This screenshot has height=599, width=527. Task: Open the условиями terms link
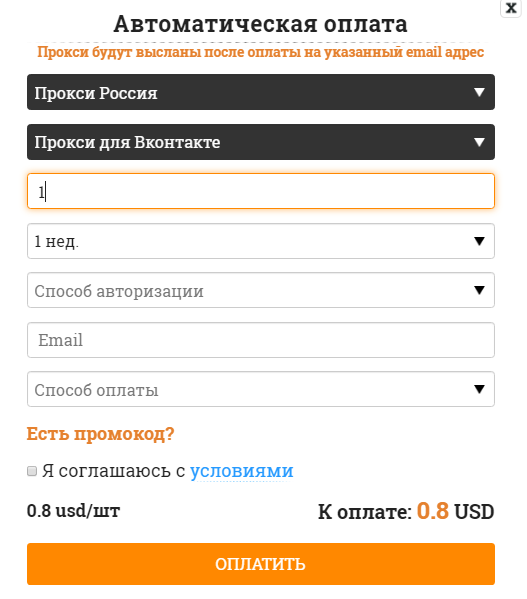coord(242,471)
